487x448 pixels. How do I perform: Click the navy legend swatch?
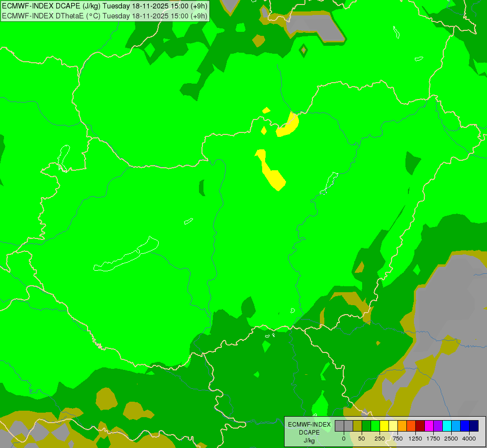point(474,426)
